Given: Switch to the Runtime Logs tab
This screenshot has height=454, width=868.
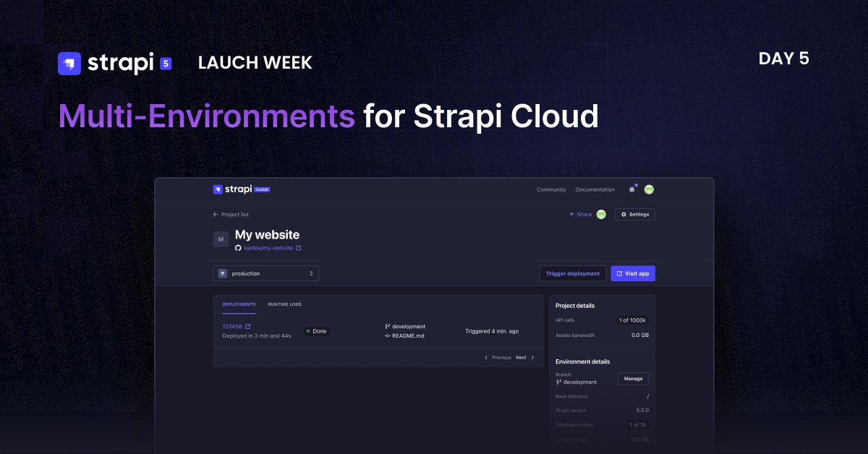Looking at the screenshot, I should (x=285, y=304).
